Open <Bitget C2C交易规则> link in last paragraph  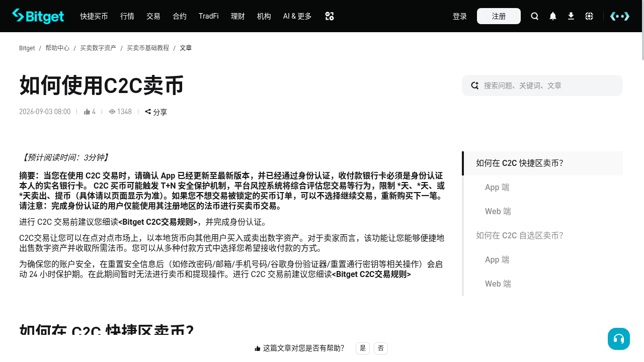click(x=371, y=274)
